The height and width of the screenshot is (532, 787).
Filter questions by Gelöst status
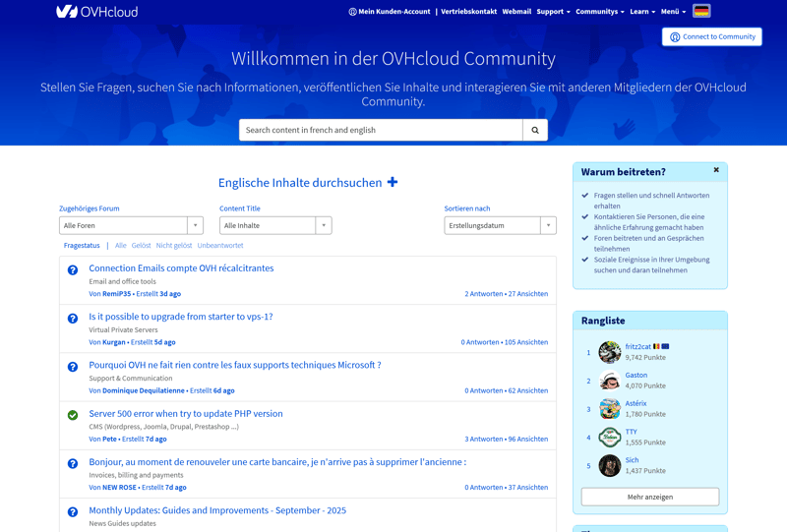click(x=141, y=246)
